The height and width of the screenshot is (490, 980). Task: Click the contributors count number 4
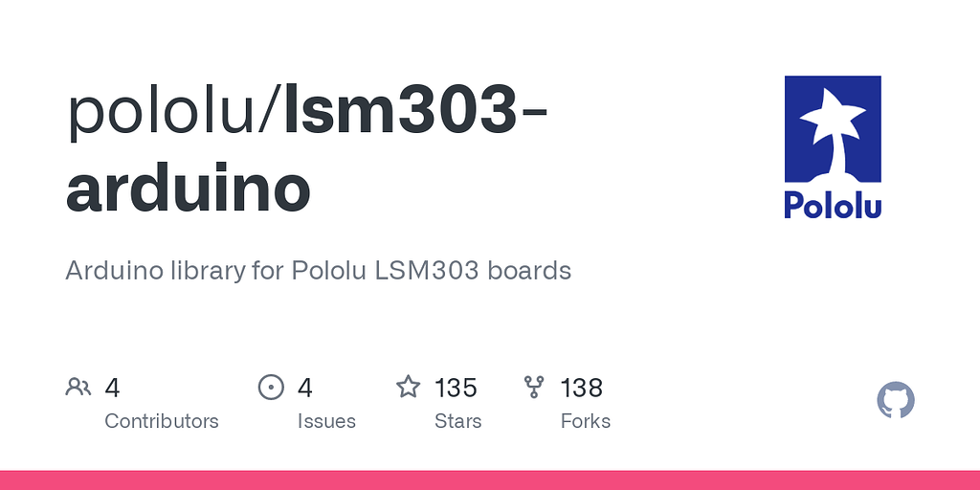pos(112,388)
